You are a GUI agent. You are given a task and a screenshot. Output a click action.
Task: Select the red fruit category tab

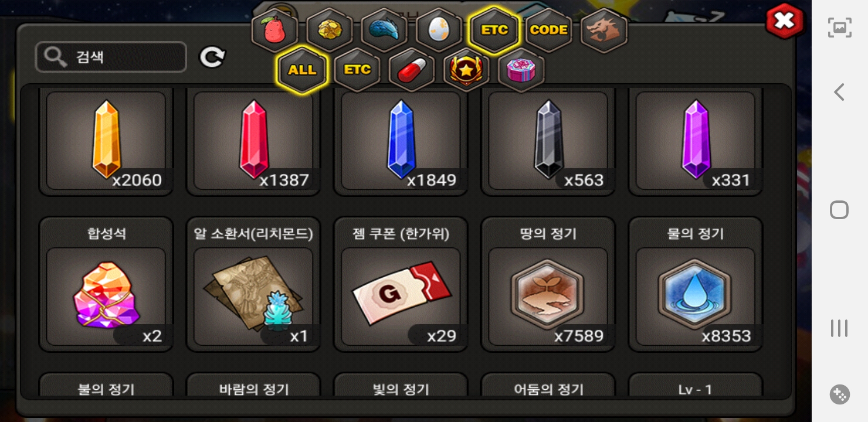[274, 30]
